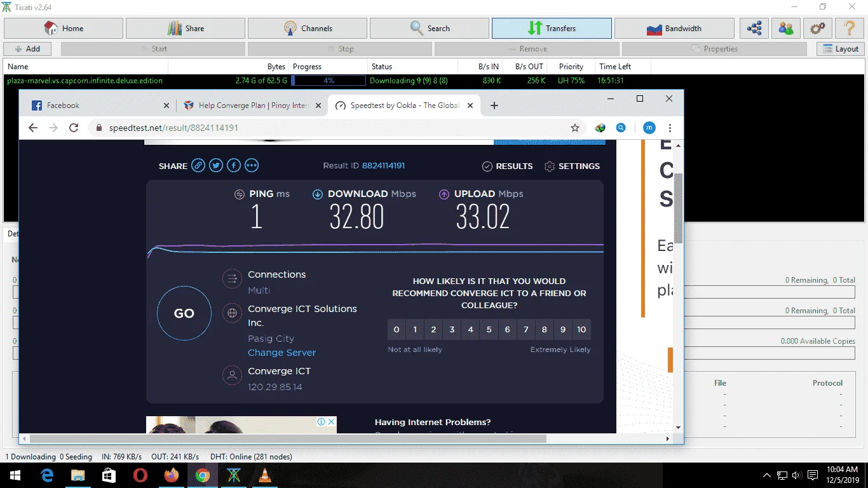Click the Add transfer button
Image resolution: width=868 pixels, height=488 pixels.
[x=27, y=49]
